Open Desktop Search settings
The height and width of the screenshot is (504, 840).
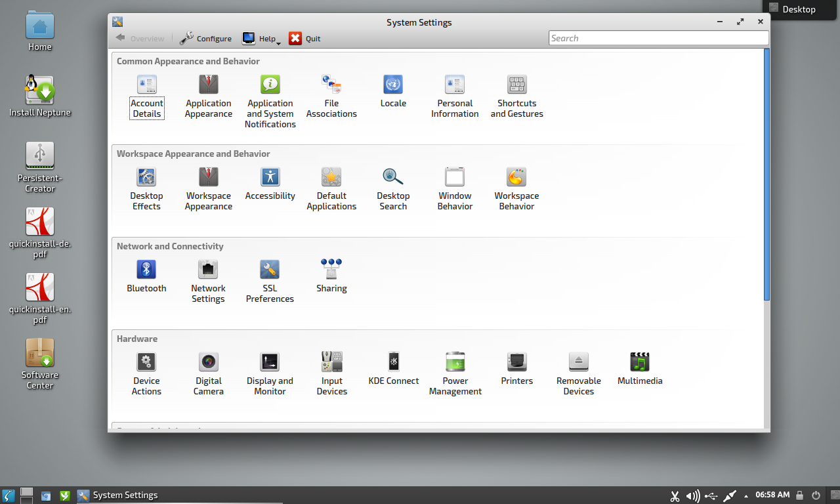tap(393, 189)
